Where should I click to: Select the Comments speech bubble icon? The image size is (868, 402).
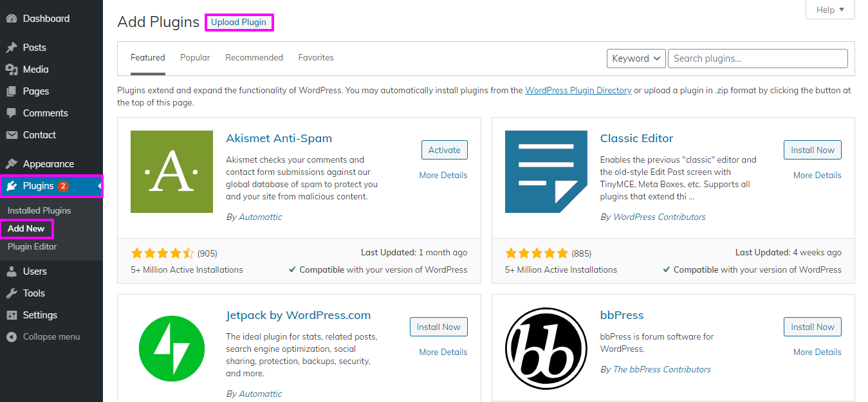tap(12, 113)
